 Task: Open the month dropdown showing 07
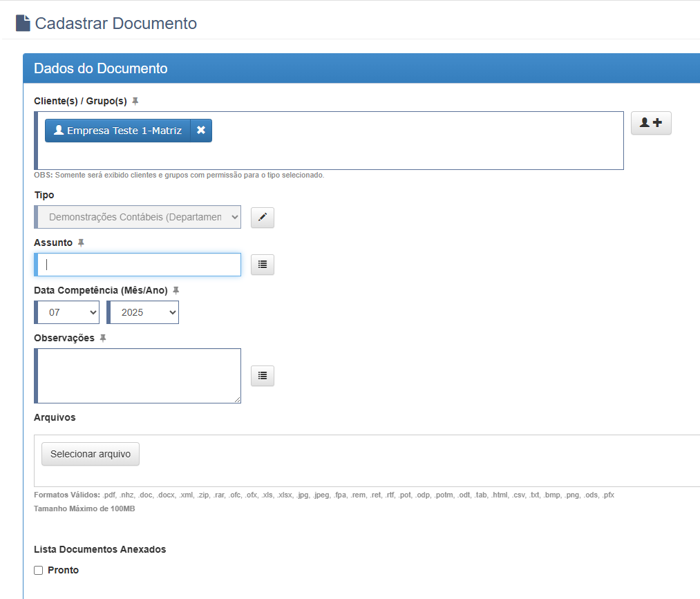[67, 312]
